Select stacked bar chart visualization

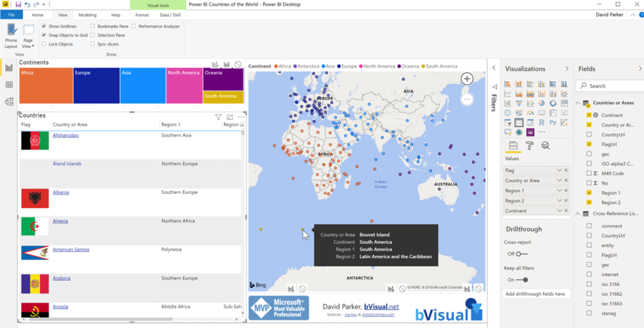508,84
